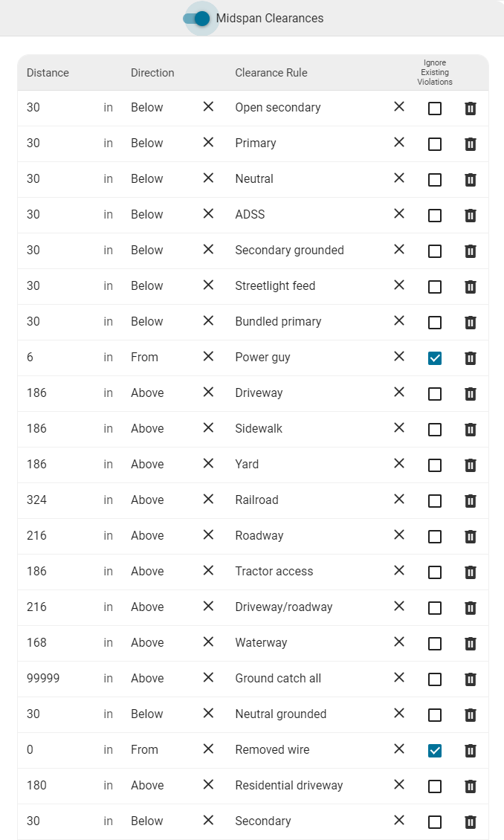
Task: Delete the Power guy clearance row
Action: click(471, 358)
